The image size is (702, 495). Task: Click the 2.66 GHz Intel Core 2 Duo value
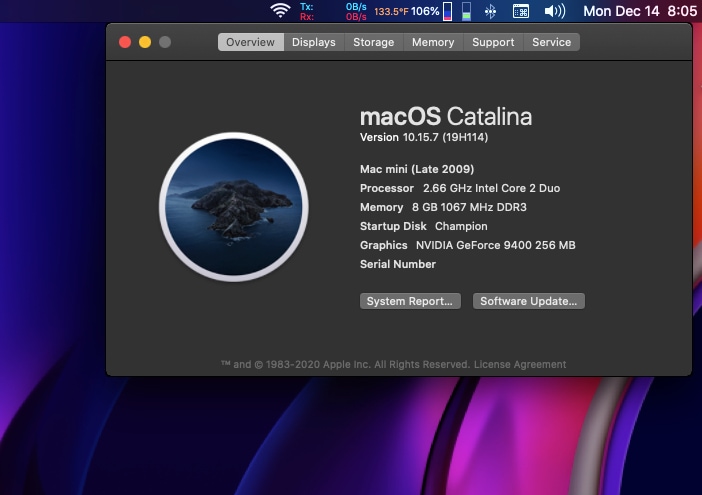click(492, 188)
